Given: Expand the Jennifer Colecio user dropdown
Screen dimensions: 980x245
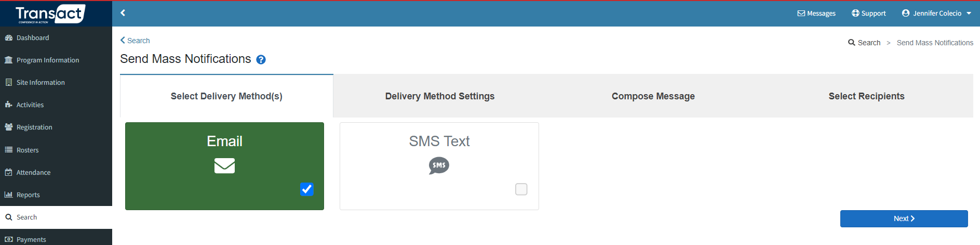Looking at the screenshot, I should pyautogui.click(x=936, y=14).
